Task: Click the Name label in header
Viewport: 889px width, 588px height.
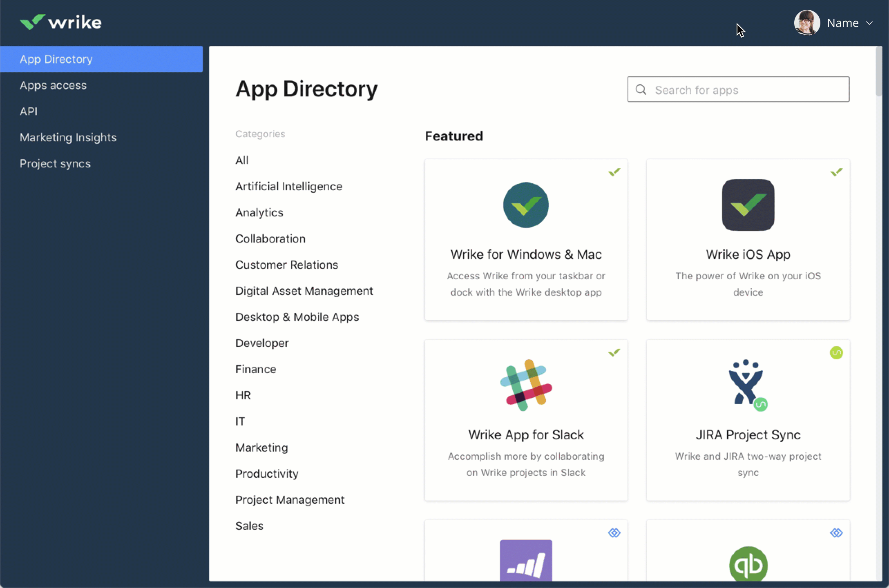Action: (842, 23)
